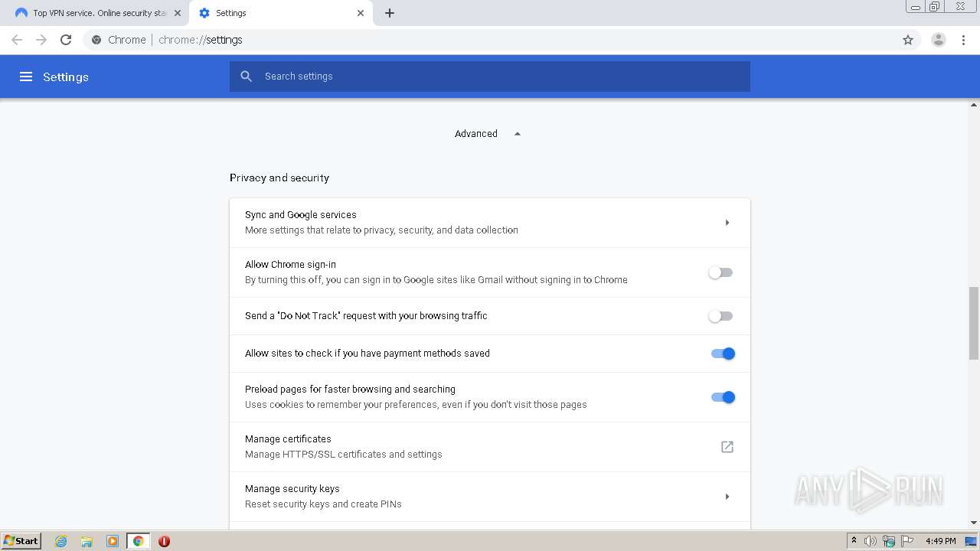Open media player from the taskbar
The width and height of the screenshot is (980, 551).
pos(113,541)
